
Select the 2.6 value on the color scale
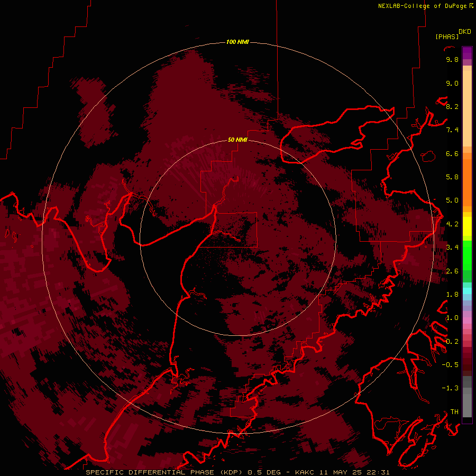coord(452,271)
